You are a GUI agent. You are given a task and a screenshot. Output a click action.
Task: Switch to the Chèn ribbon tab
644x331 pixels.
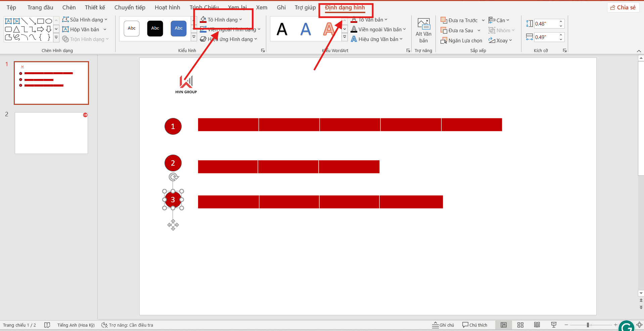[x=69, y=7]
